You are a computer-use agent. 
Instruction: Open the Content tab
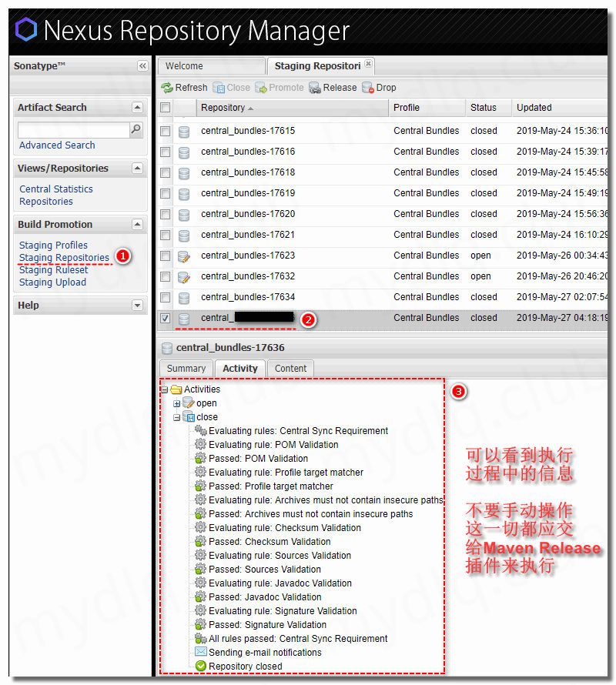291,368
